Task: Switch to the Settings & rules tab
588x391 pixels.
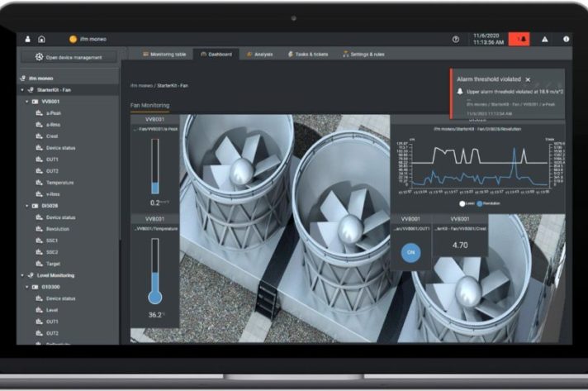Action: [x=363, y=55]
